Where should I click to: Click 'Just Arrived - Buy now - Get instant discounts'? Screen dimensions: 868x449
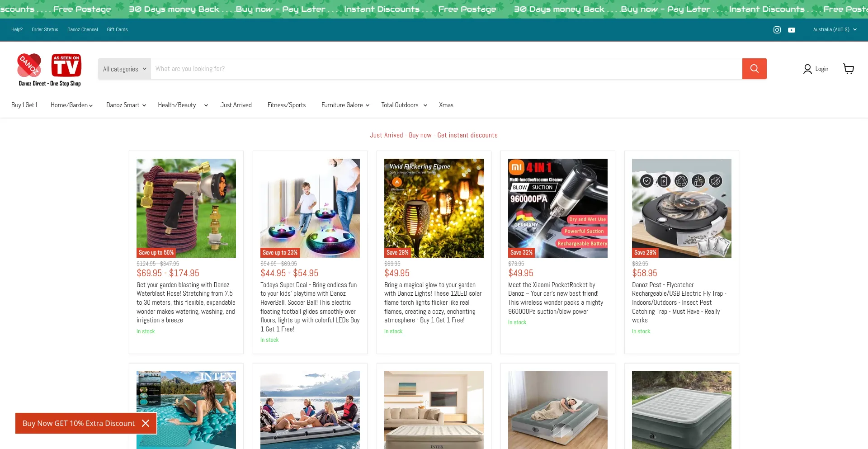click(x=434, y=135)
